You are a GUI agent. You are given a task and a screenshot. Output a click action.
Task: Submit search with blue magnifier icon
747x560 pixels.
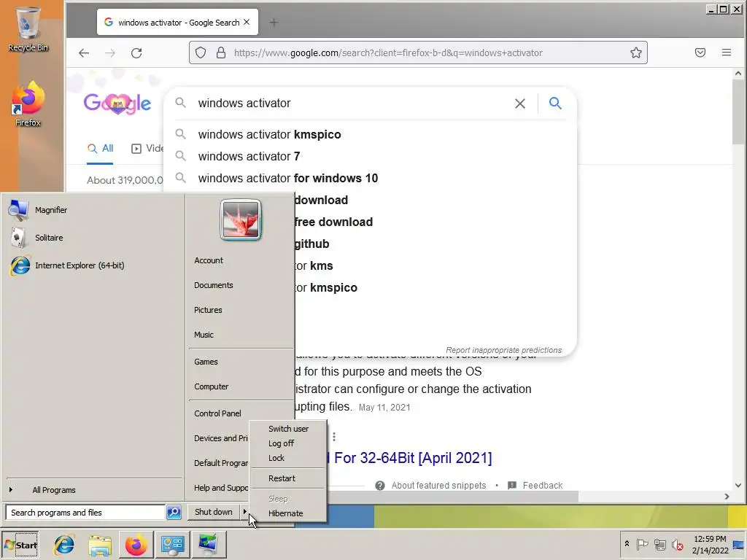tap(555, 103)
